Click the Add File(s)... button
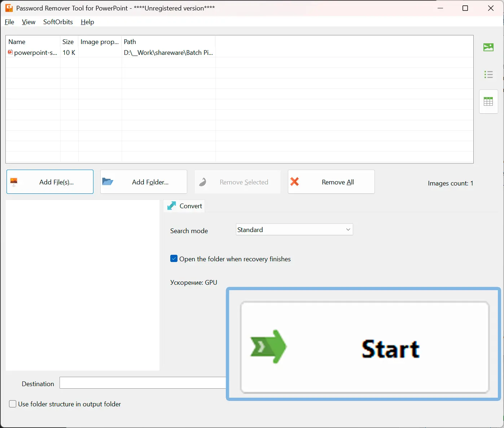 tap(50, 182)
